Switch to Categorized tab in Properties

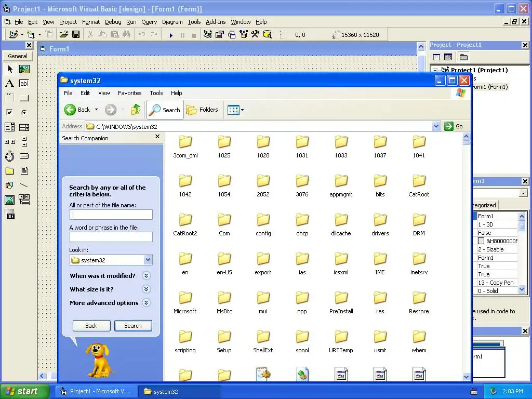[485, 205]
